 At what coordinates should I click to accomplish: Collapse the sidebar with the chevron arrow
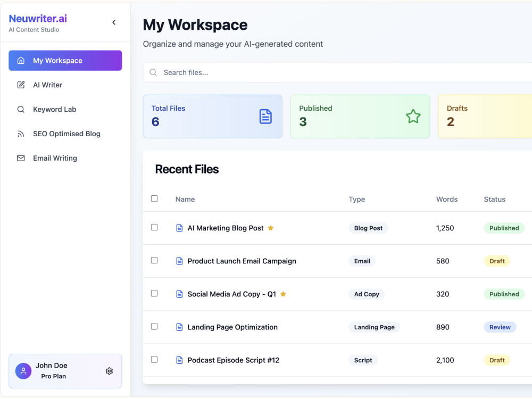click(114, 22)
